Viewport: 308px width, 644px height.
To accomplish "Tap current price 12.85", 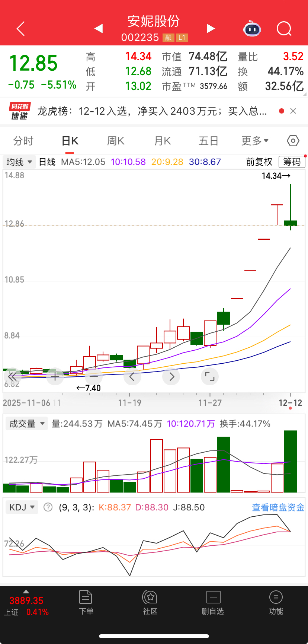I will pos(33,63).
